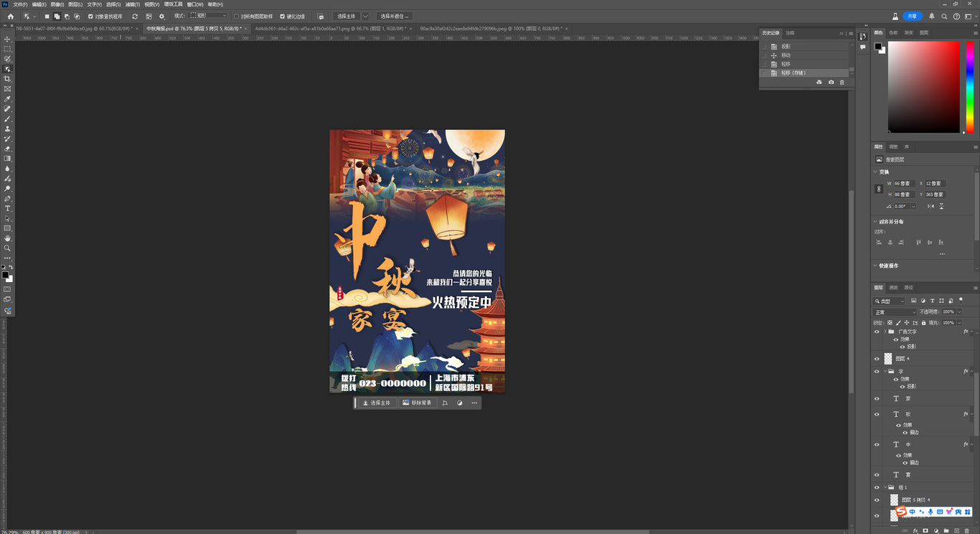Toggle link width and height icon
980x534 pixels.
click(879, 189)
